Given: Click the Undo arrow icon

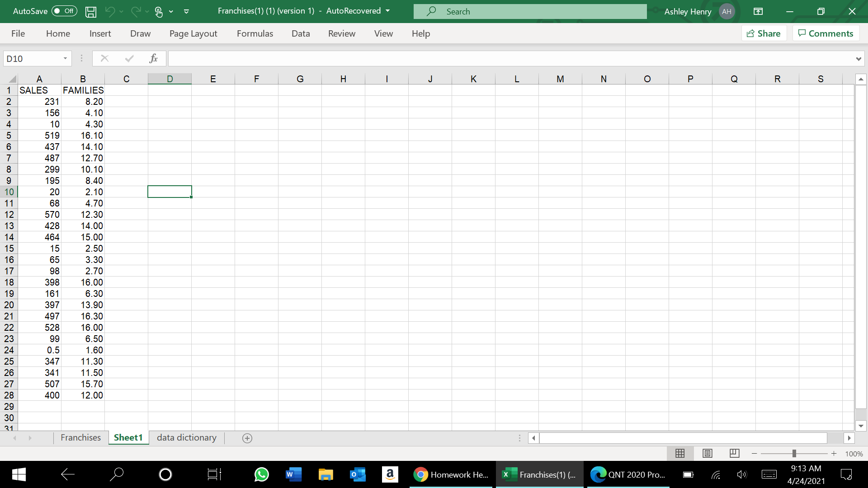Looking at the screenshot, I should (109, 11).
